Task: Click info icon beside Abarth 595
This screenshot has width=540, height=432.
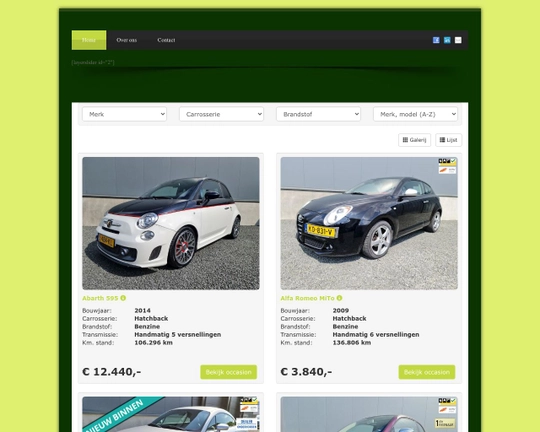Action: 123,298
